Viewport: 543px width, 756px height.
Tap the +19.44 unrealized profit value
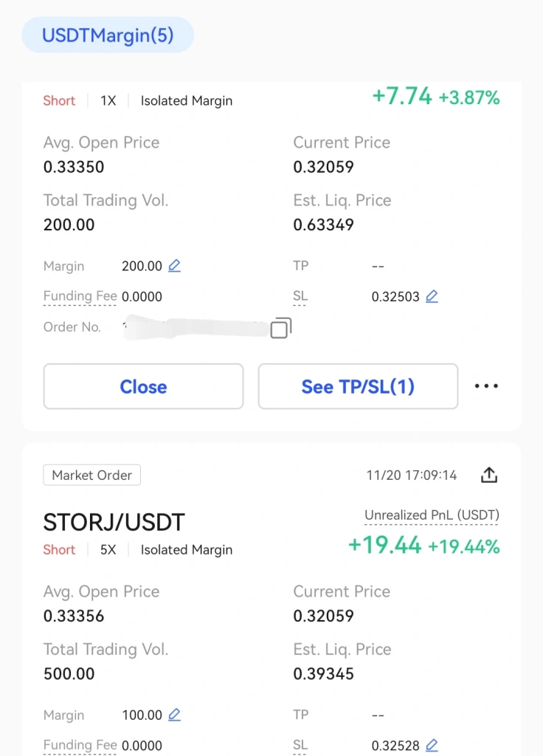[384, 546]
